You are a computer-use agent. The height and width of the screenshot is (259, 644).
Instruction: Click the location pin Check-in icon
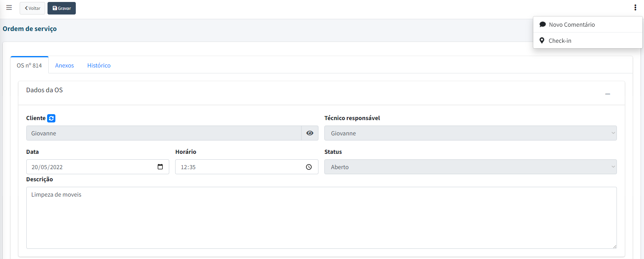[542, 40]
